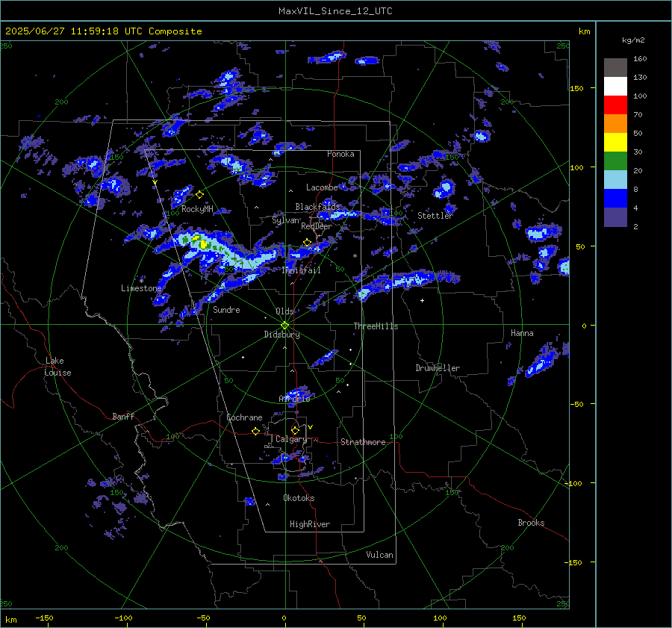Click the Cochrane town label
This screenshot has height=628, width=672.
click(x=244, y=417)
